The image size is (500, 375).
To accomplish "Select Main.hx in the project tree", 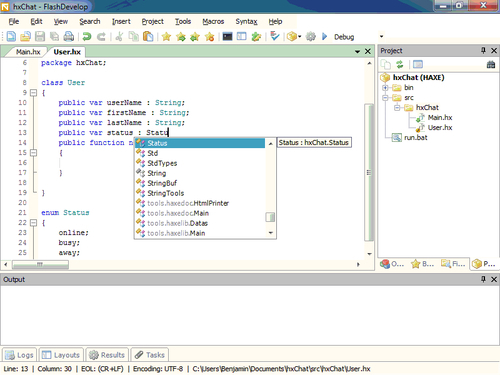I will 440,118.
